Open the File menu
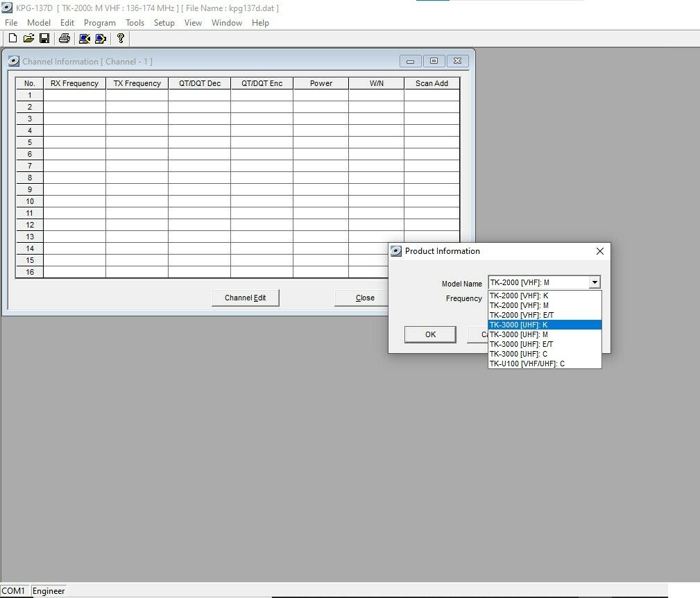 pos(11,23)
